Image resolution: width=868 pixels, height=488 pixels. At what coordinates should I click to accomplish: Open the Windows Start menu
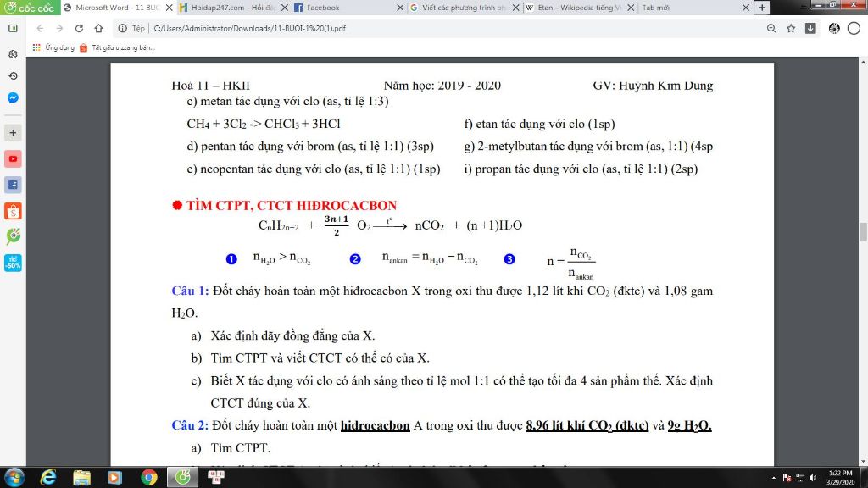[x=14, y=477]
